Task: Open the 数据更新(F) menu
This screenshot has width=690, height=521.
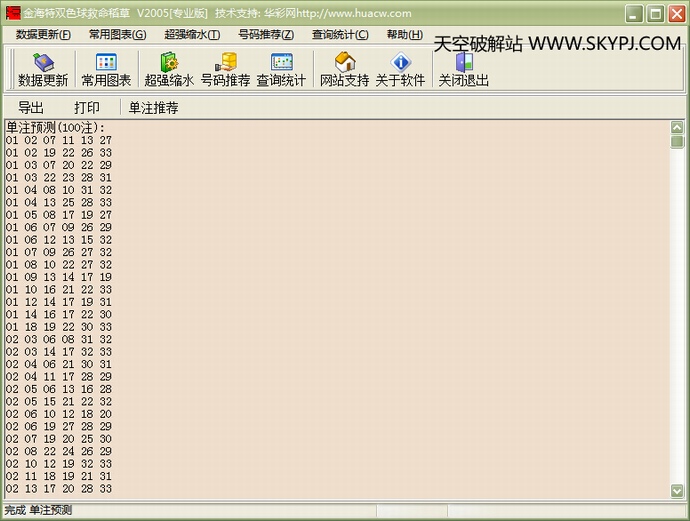Action: [44, 34]
